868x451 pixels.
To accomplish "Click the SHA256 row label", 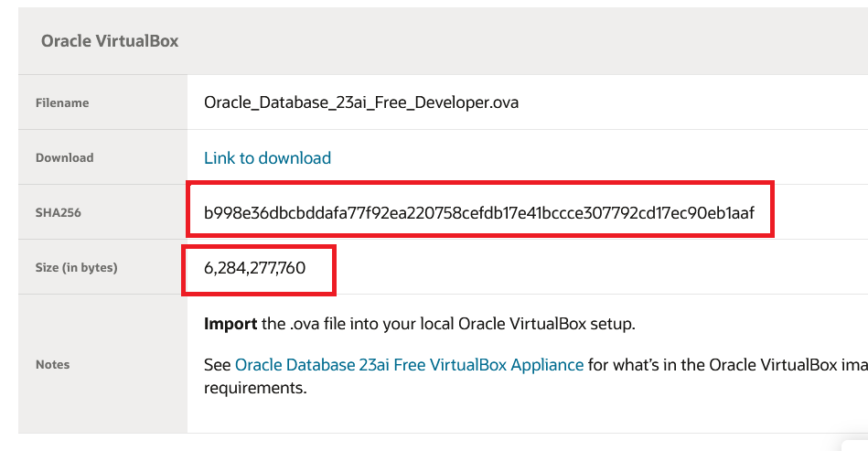I will pyautogui.click(x=59, y=212).
